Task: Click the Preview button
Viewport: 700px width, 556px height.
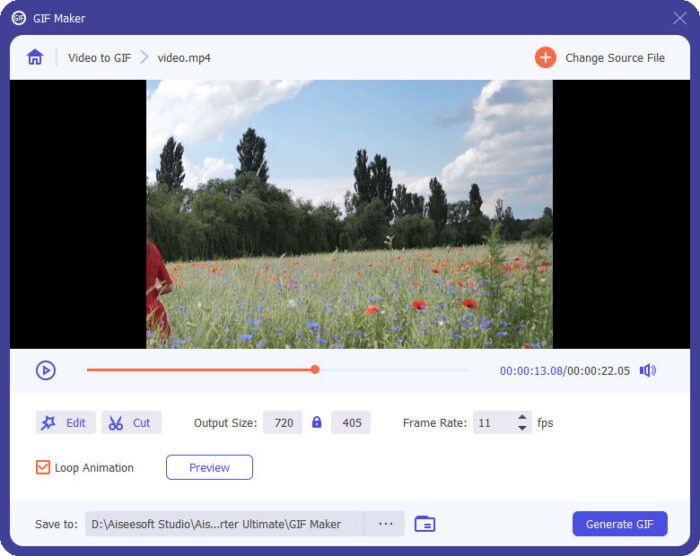Action: [x=209, y=467]
